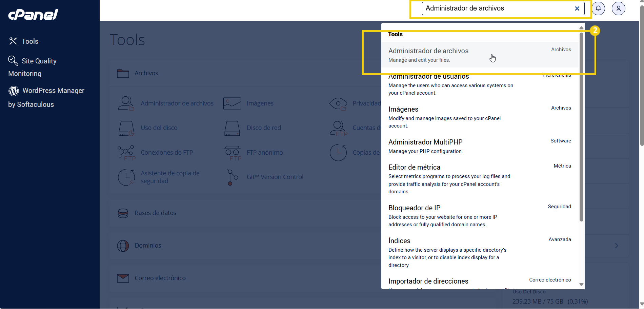This screenshot has height=309, width=644.
Task: Select Administrador de archivos search result
Action: (480, 55)
